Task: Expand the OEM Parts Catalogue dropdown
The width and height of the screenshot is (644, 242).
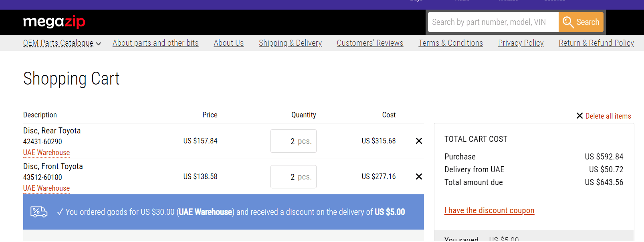Action: pyautogui.click(x=62, y=43)
